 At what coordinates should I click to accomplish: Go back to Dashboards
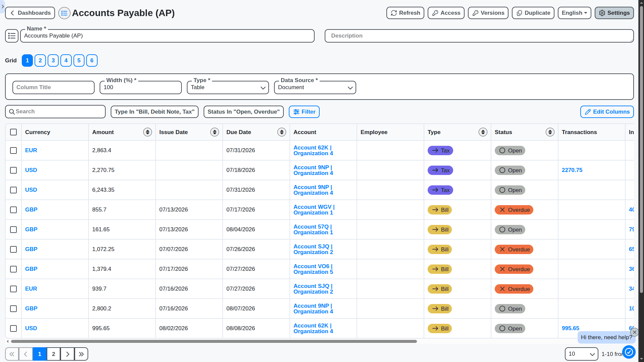pyautogui.click(x=30, y=13)
